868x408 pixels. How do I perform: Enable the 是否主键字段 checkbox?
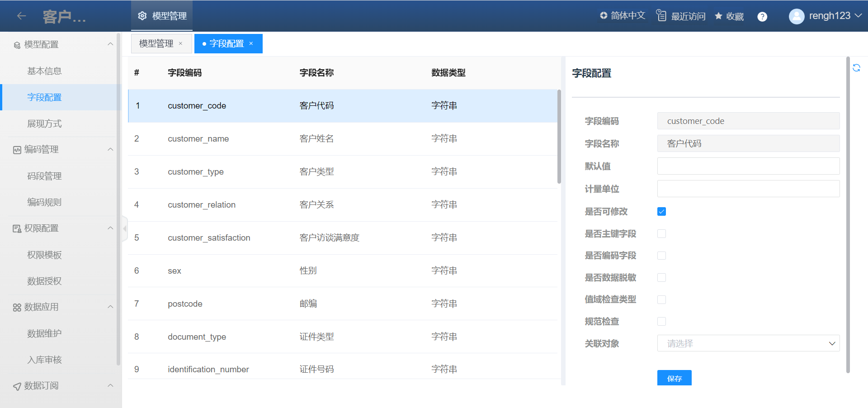click(661, 234)
